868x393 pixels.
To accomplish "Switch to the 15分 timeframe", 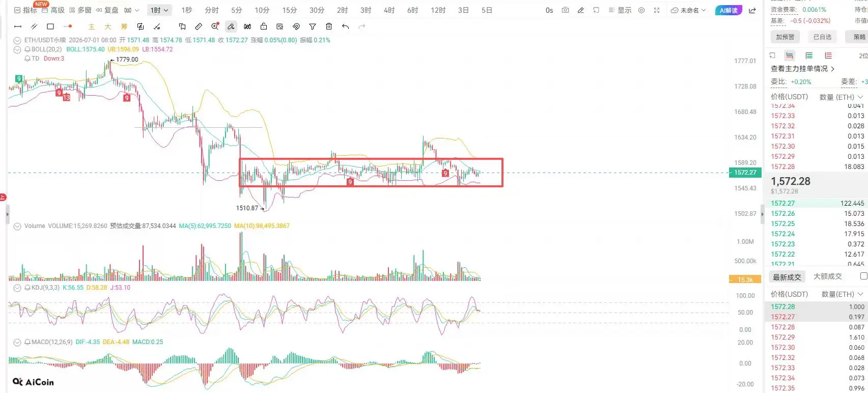I will [x=290, y=10].
